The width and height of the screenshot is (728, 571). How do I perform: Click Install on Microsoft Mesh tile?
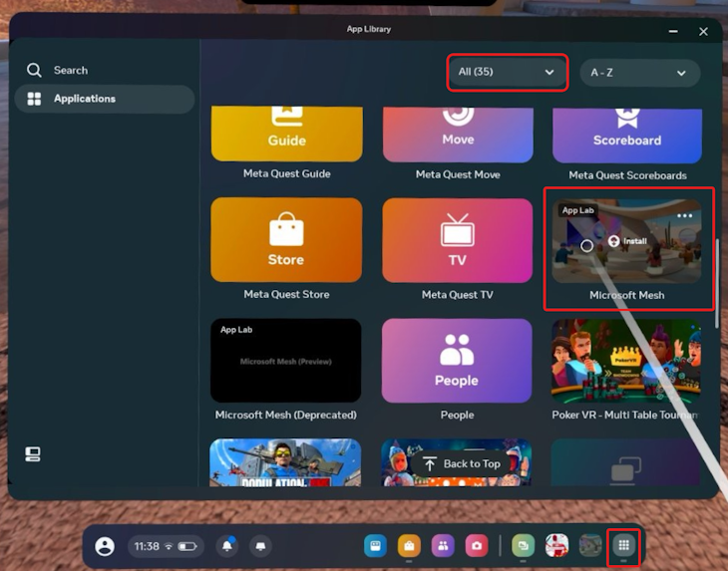pos(628,241)
